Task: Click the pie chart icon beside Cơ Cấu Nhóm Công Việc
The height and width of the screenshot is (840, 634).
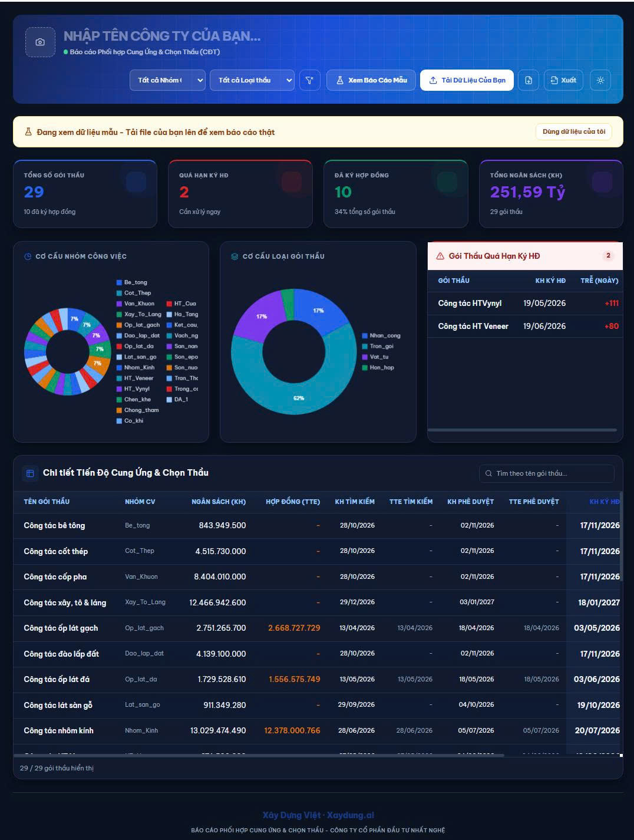Action: pyautogui.click(x=28, y=256)
